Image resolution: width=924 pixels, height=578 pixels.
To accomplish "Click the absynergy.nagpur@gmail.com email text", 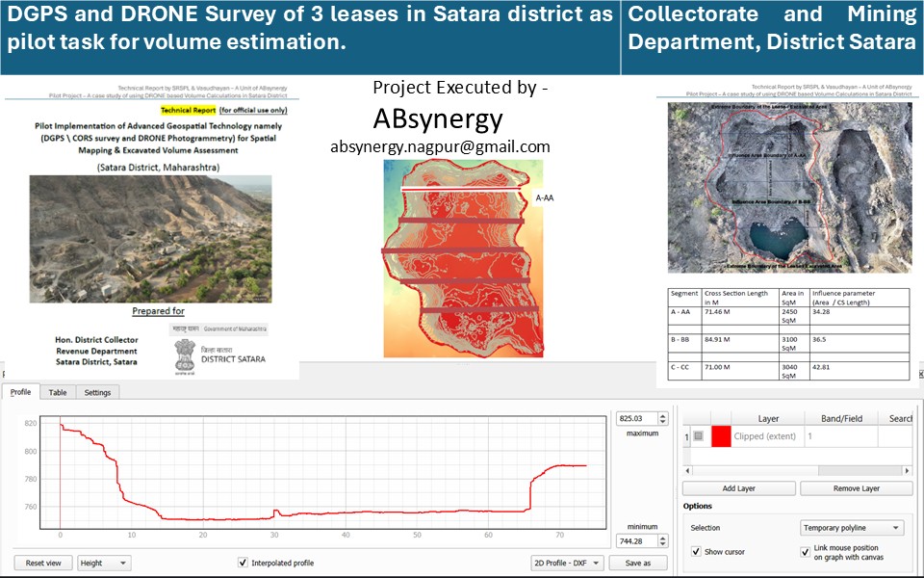I will 440,146.
